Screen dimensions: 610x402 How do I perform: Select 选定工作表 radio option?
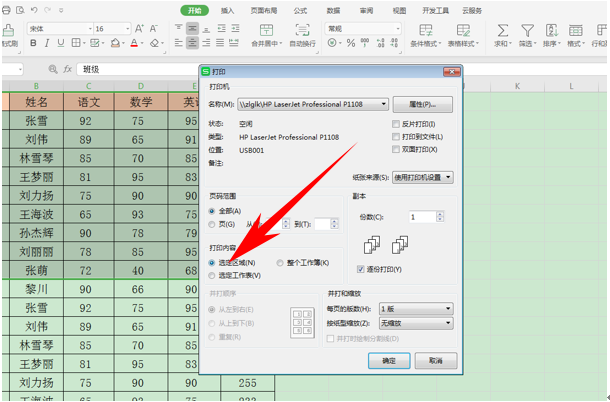tap(212, 276)
